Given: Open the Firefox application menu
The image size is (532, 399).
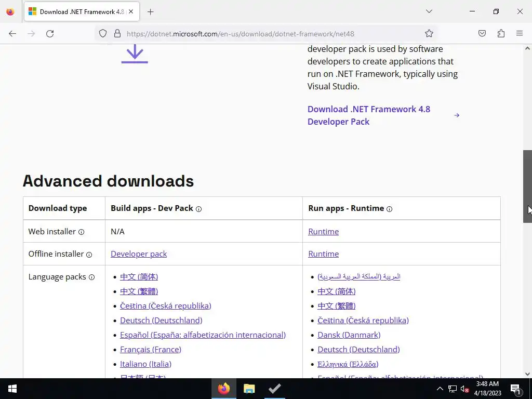Looking at the screenshot, I should coord(520,33).
